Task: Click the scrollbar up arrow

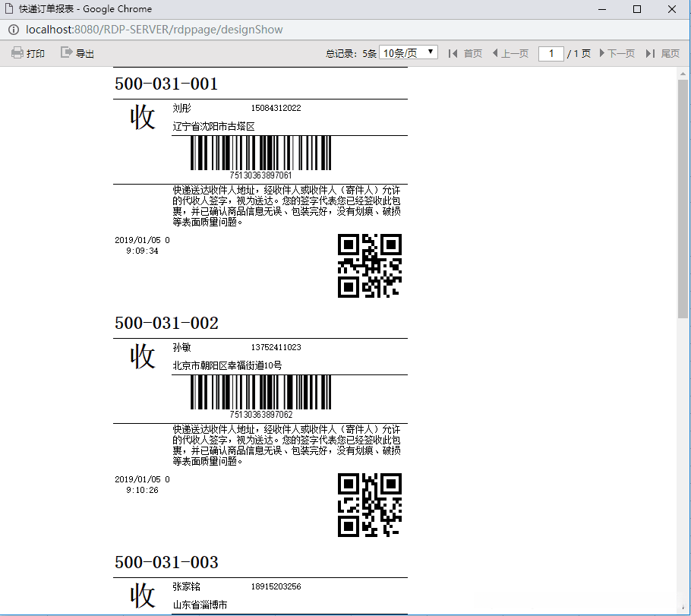Action: click(683, 73)
